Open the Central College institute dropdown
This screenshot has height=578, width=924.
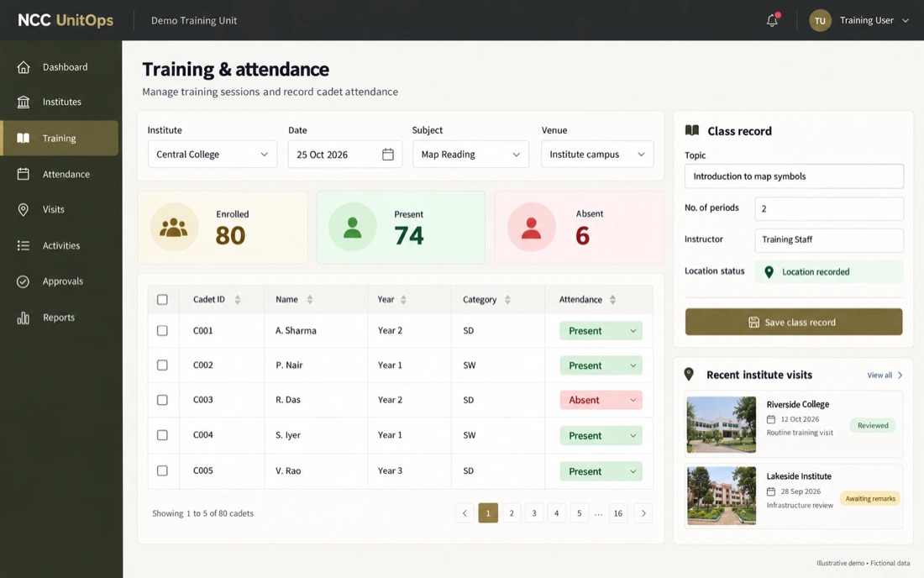point(213,155)
